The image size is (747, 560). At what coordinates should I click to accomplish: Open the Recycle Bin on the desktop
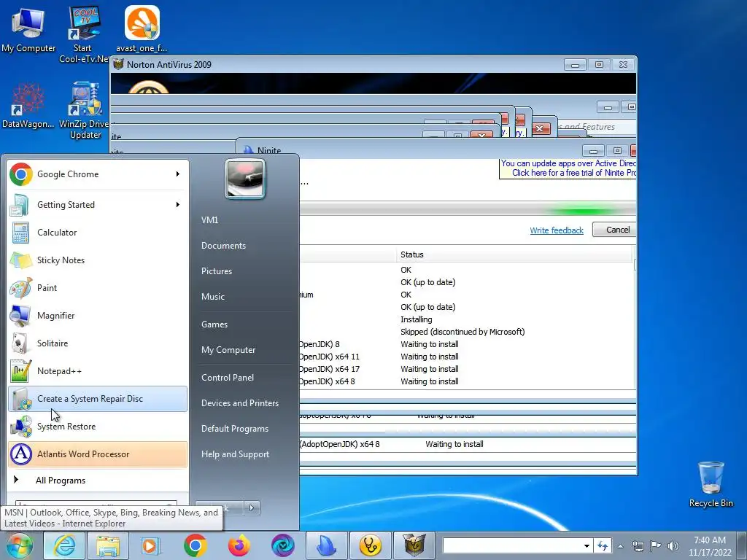(711, 484)
